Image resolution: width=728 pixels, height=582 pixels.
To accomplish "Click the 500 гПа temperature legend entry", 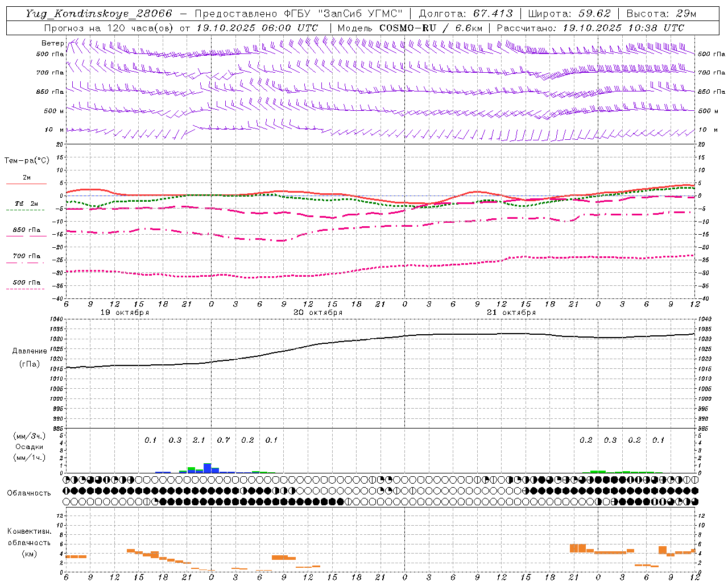I will (x=26, y=282).
